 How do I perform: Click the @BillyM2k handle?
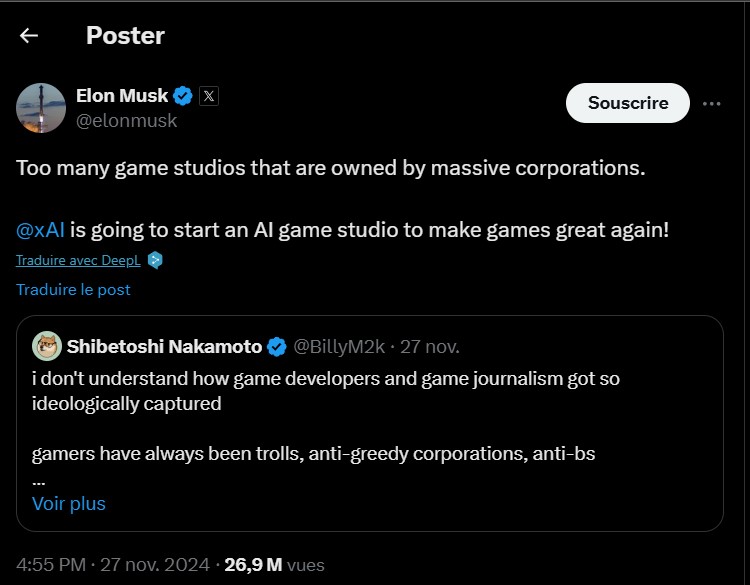338,347
